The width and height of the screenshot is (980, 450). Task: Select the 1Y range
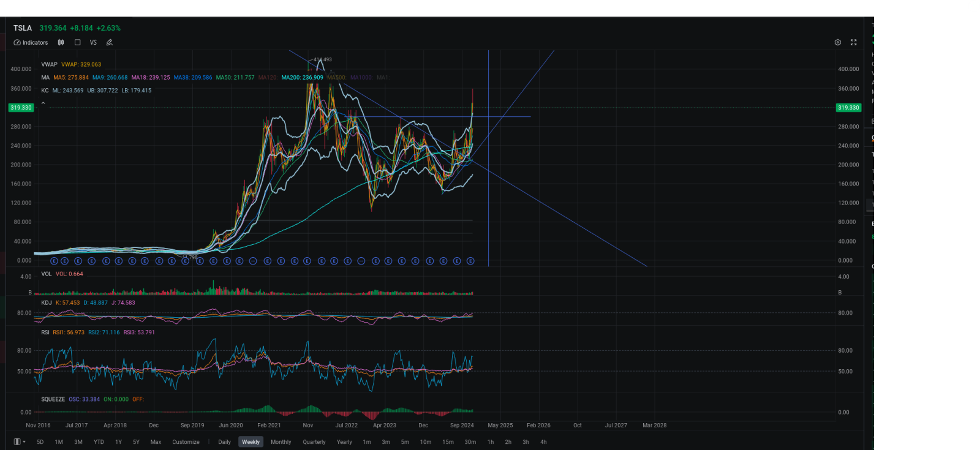(x=119, y=442)
